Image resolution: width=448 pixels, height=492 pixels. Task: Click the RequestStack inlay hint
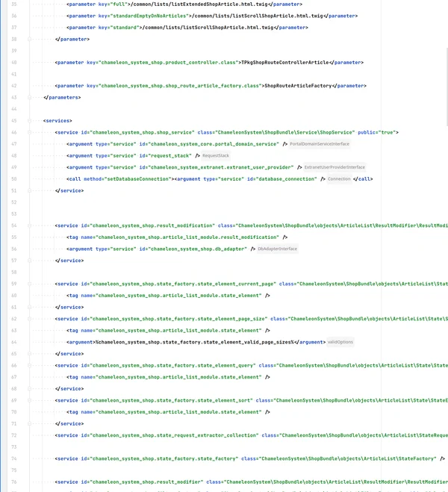(216, 155)
